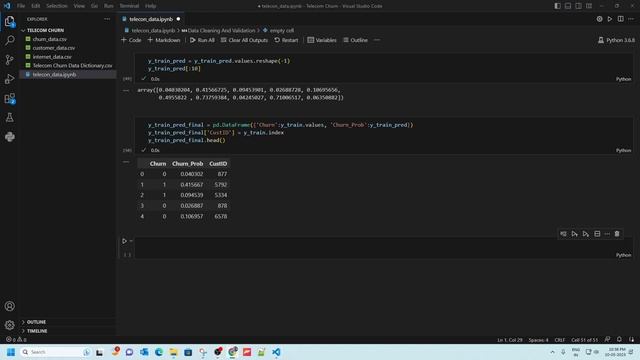This screenshot has height=360, width=640.
Task: Toggle bottom panel layout button
Action: (568, 6)
